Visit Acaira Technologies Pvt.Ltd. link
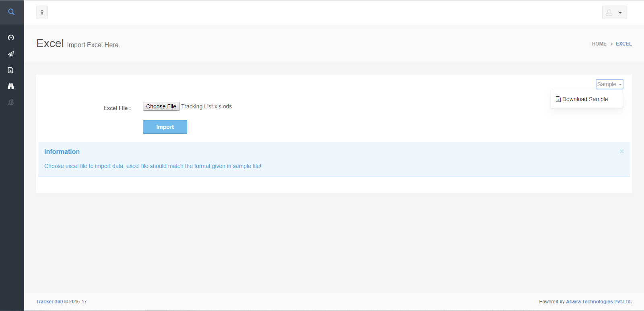 coord(599,302)
